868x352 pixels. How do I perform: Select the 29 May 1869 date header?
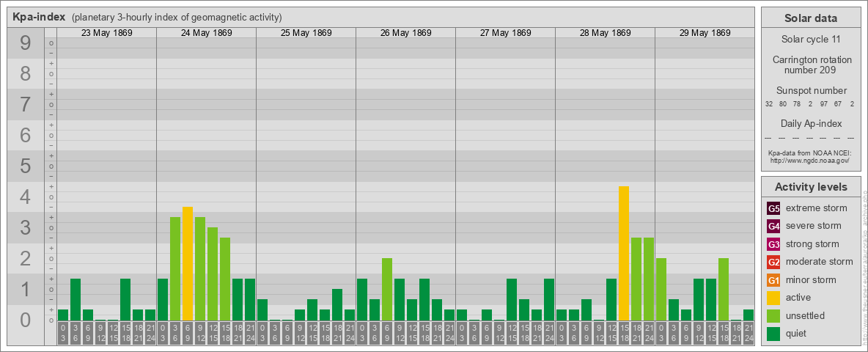(705, 33)
